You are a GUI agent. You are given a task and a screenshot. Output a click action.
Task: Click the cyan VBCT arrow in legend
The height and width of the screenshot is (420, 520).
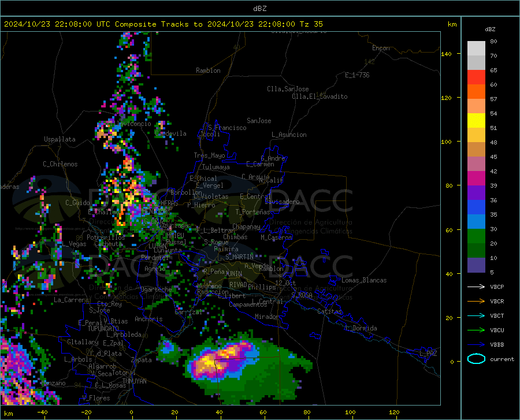[476, 315]
